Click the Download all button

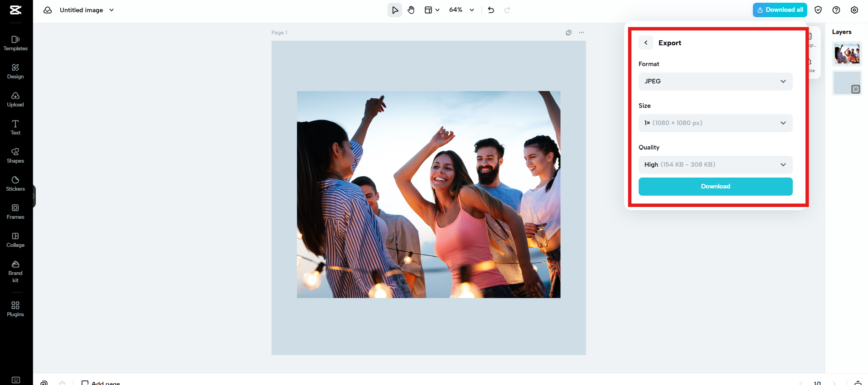pyautogui.click(x=780, y=10)
